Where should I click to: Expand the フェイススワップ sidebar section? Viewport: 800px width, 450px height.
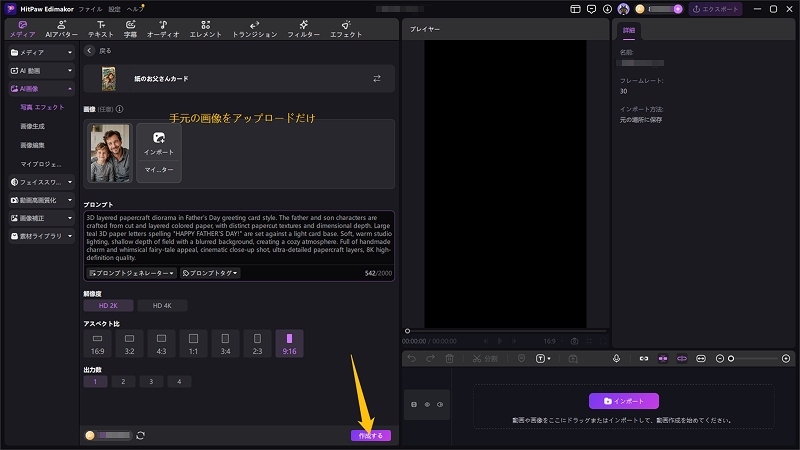(42, 182)
